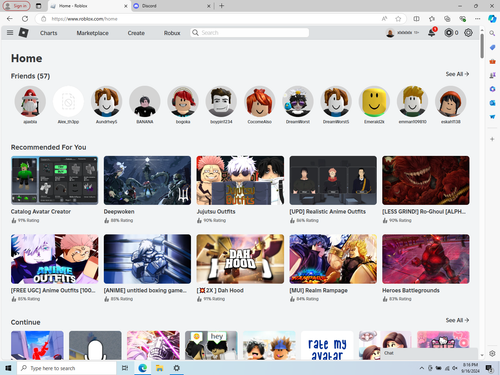This screenshot has width=500, height=375.
Task: Open the Deepwoken game thumbnail
Action: [147, 180]
